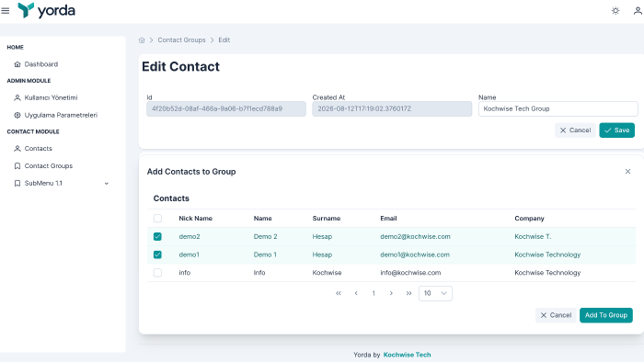644x362 pixels.
Task: Click the info@kochwise.com email cell
Action: tap(410, 273)
